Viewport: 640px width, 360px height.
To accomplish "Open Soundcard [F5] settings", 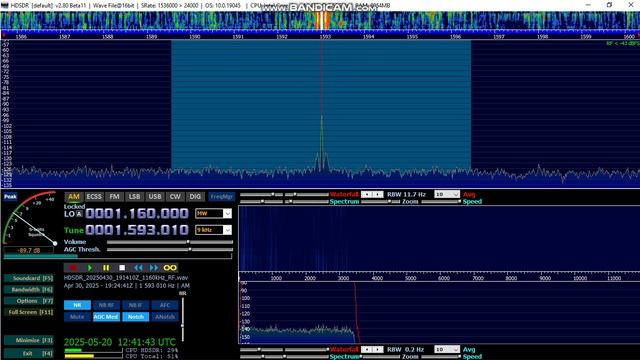I will click(29, 278).
